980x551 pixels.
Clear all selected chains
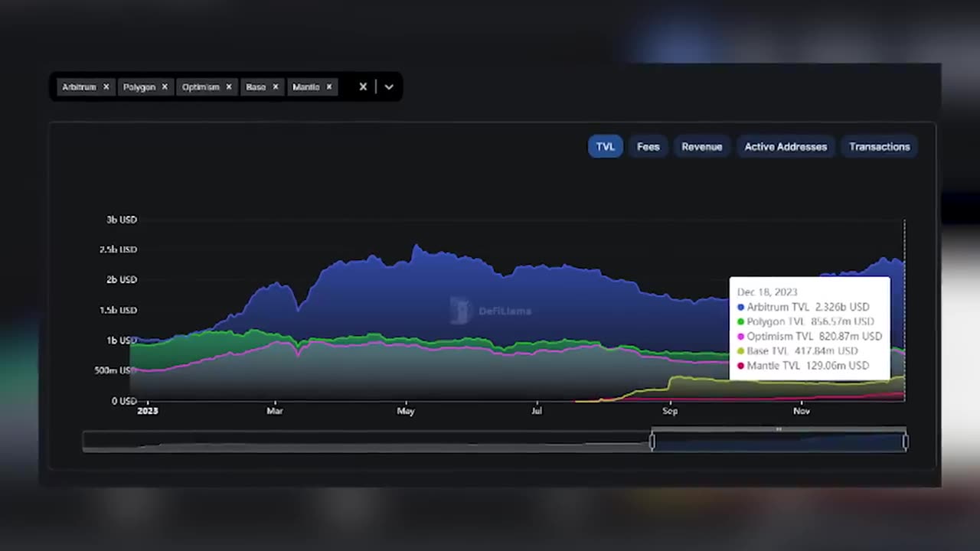point(364,87)
